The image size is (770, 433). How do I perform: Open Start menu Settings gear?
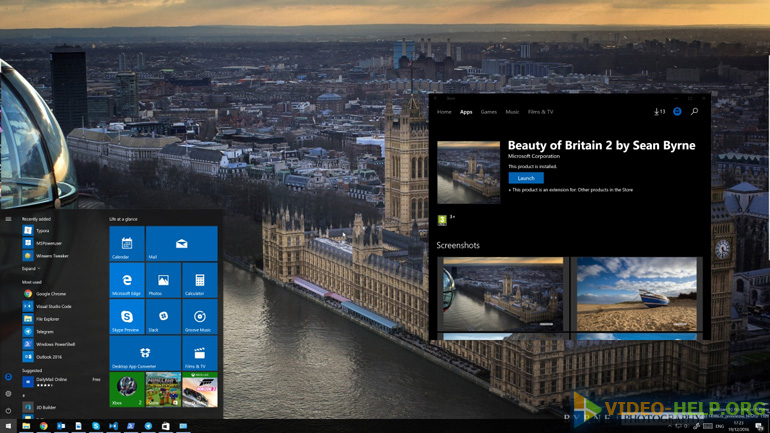click(x=8, y=394)
